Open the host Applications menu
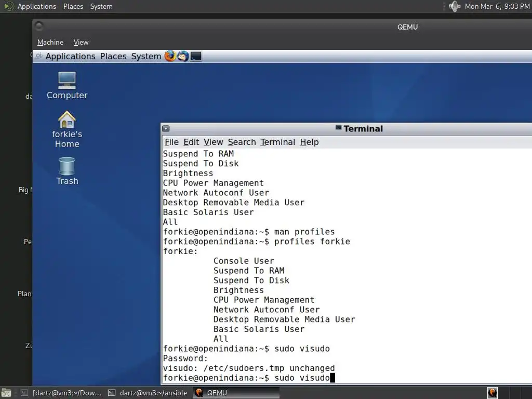Image resolution: width=532 pixels, height=399 pixels. click(37, 6)
